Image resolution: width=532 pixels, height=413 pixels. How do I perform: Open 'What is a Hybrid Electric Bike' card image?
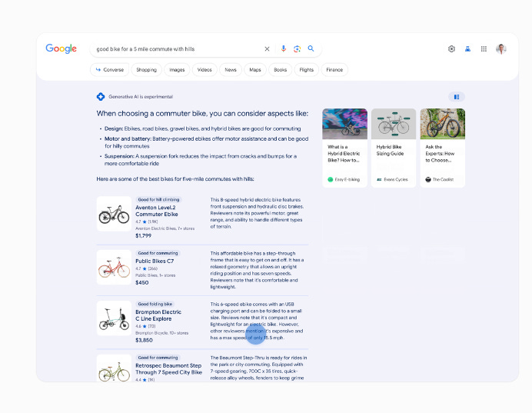click(x=344, y=124)
